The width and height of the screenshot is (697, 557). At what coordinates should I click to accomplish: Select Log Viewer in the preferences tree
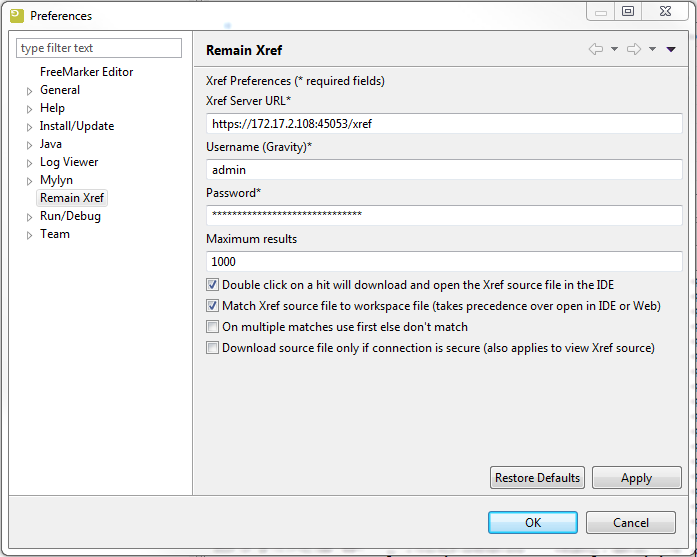pyautogui.click(x=69, y=162)
